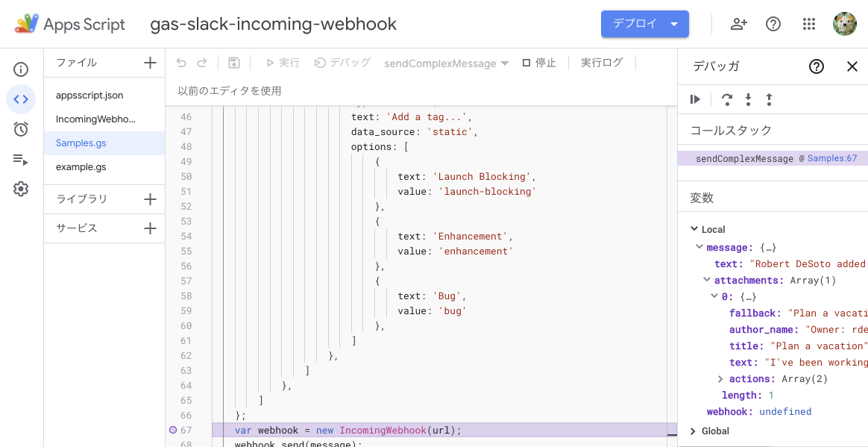Click the デプロイ deploy button
The width and height of the screenshot is (868, 447).
pyautogui.click(x=645, y=24)
